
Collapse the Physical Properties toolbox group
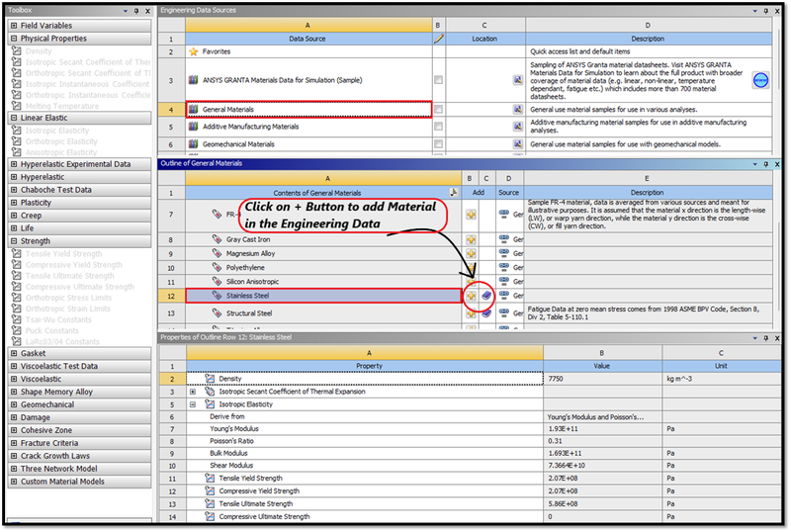coord(14,39)
